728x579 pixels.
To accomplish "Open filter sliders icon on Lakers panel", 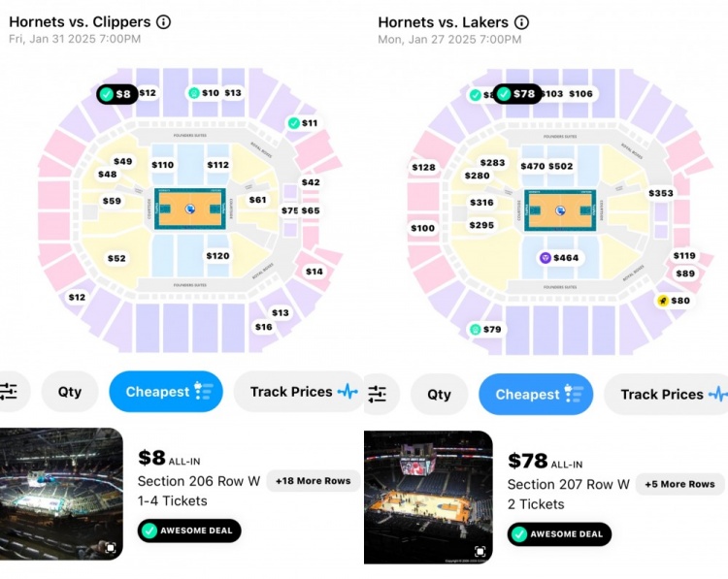I will [378, 395].
